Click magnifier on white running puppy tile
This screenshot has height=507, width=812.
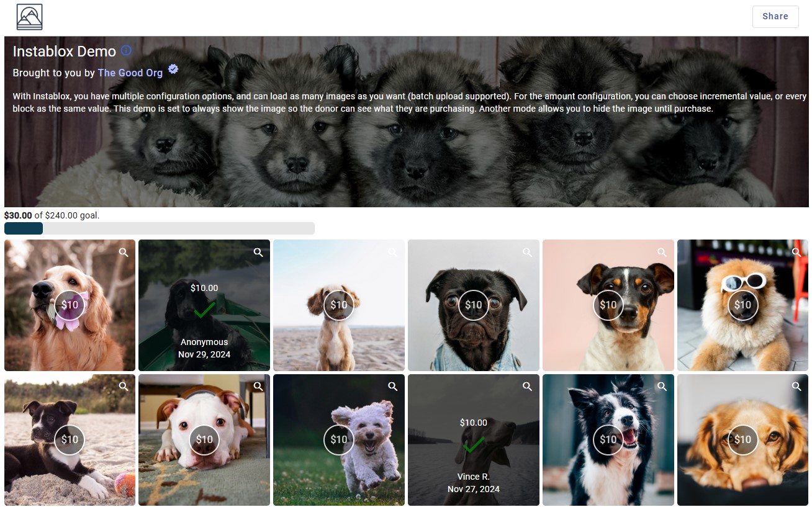pyautogui.click(x=392, y=387)
